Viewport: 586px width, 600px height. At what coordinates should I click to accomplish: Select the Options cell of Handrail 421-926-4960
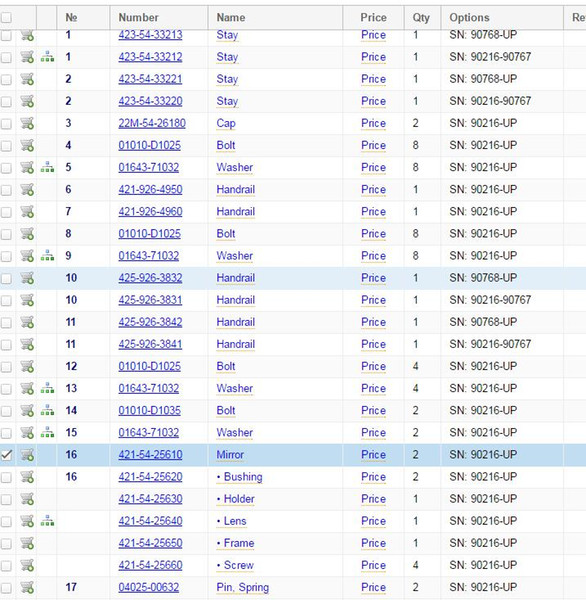[502, 212]
